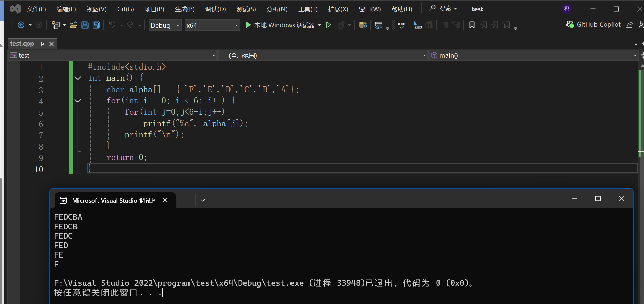This screenshot has height=304, width=644.
Task: Open the 扩展(X) menu
Action: pyautogui.click(x=338, y=9)
